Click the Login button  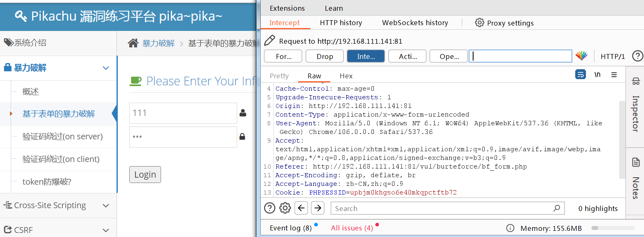(145, 175)
